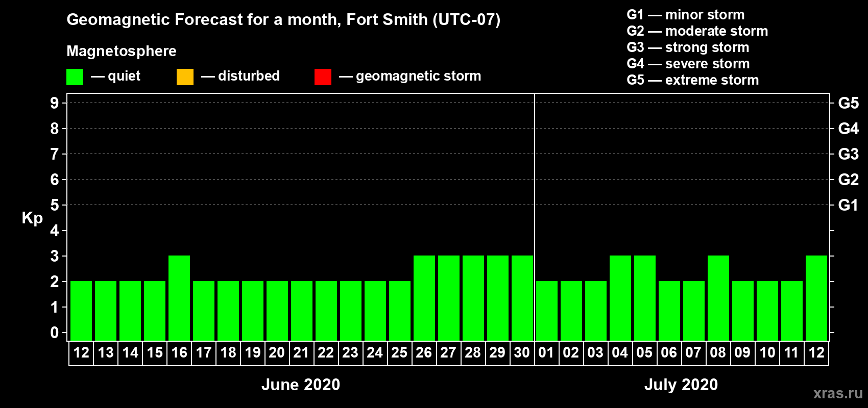Click the G5 label on right axis
Image resolution: width=868 pixels, height=408 pixels.
pyautogui.click(x=849, y=103)
